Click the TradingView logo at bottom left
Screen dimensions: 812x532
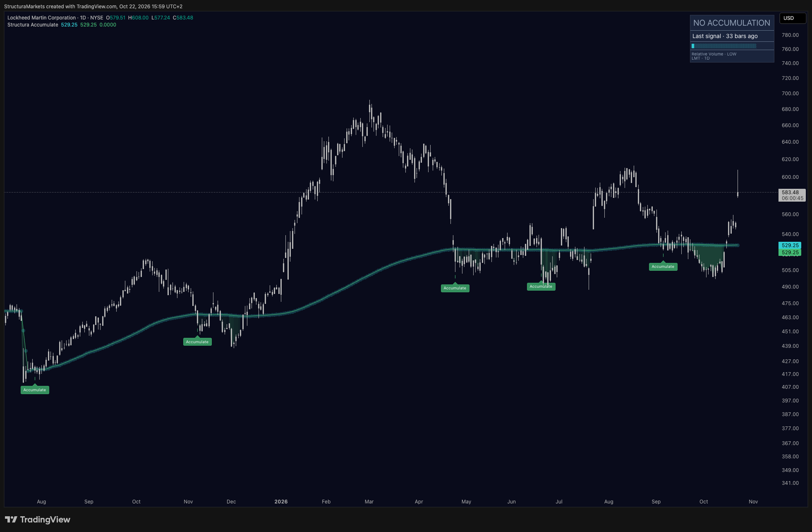(x=38, y=520)
